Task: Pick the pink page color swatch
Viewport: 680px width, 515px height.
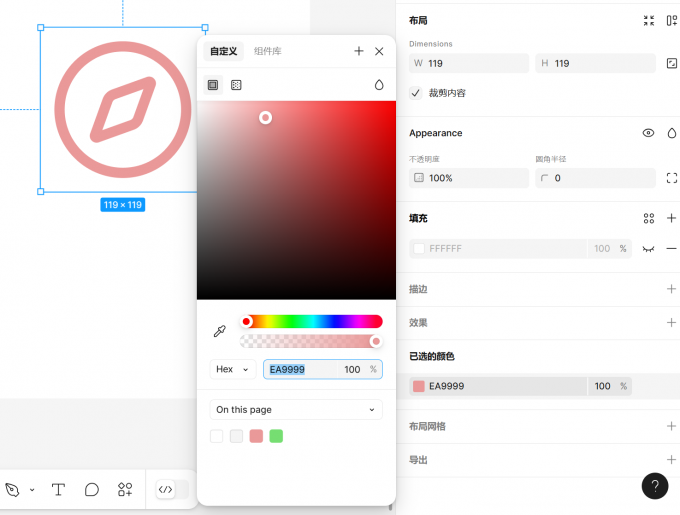Action: (x=256, y=436)
